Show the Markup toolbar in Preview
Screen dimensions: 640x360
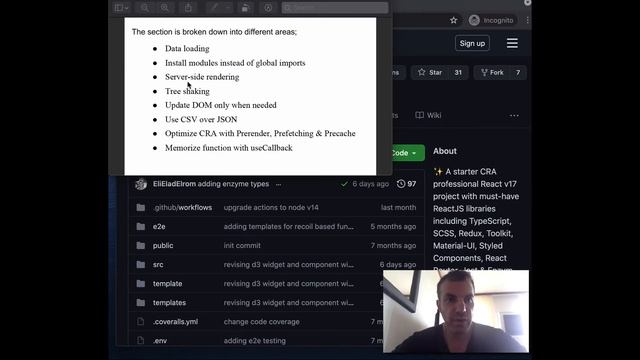point(268,8)
